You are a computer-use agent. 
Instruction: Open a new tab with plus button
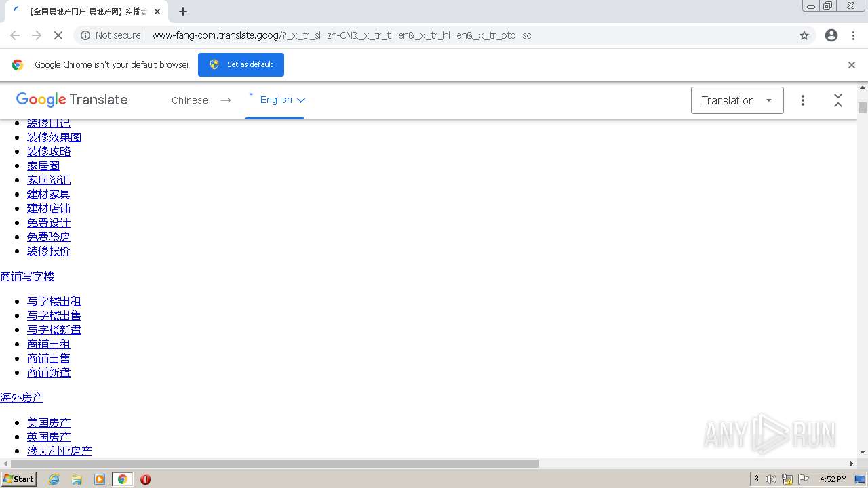(183, 12)
